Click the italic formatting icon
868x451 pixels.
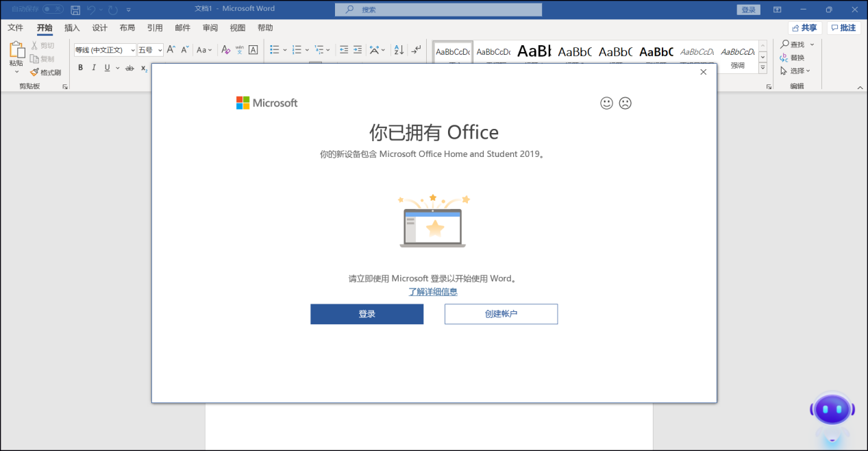coord(92,67)
